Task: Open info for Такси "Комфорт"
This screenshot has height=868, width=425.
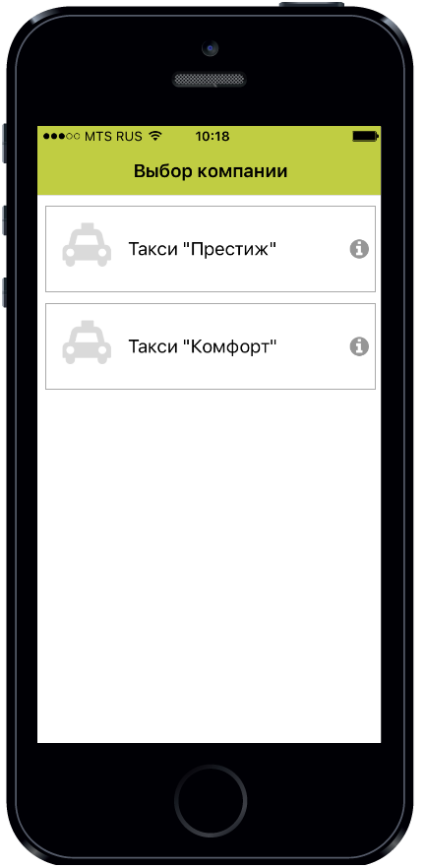Action: 359,346
